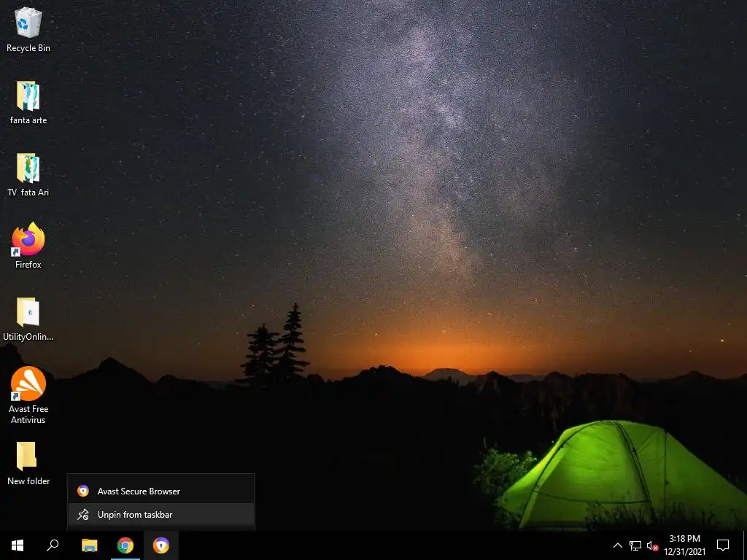Image resolution: width=747 pixels, height=560 pixels.
Task: Switch to Google Chrome on taskbar
Action: click(125, 545)
